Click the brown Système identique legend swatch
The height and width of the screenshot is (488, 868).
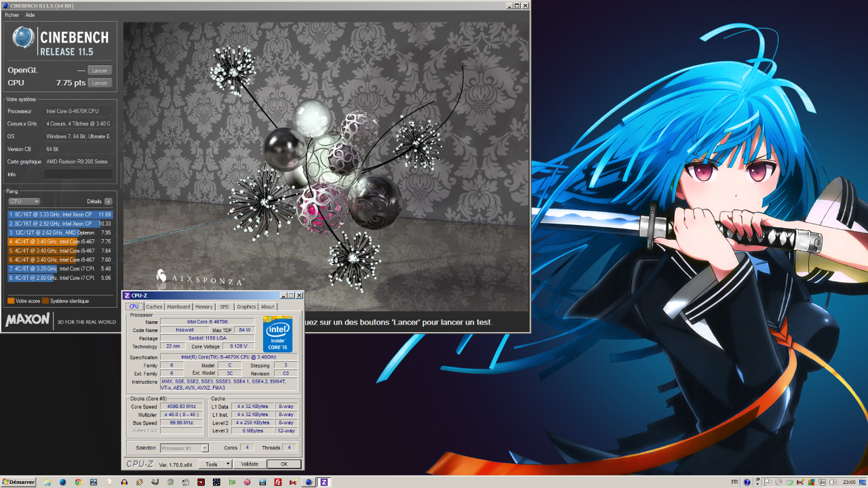(45, 301)
